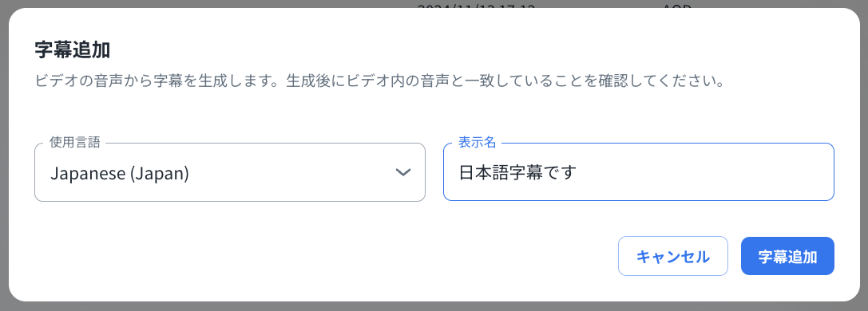868x311 pixels.
Task: Click blank dialog area right of heading
Action: [470, 49]
